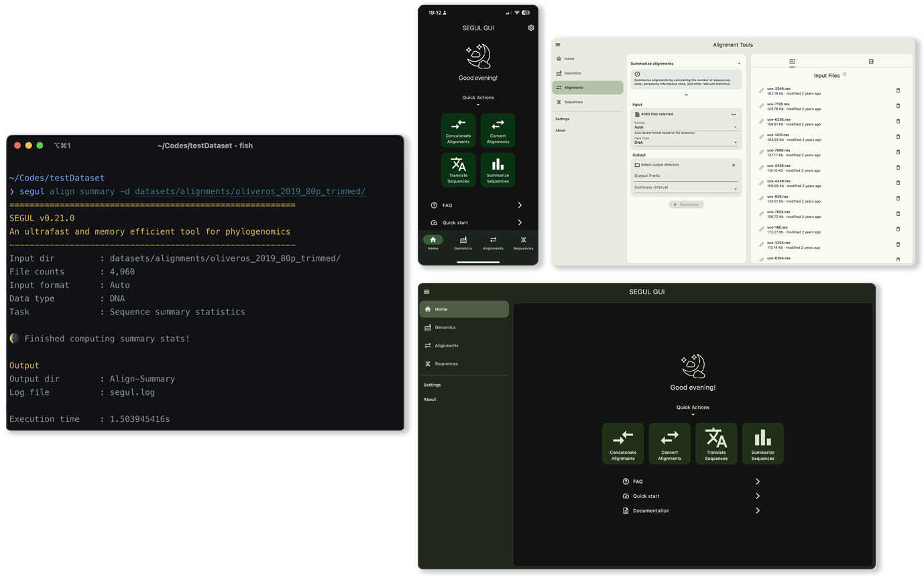924x576 pixels.
Task: Select uce-7654.nex file entry
Action: pyautogui.click(x=830, y=214)
